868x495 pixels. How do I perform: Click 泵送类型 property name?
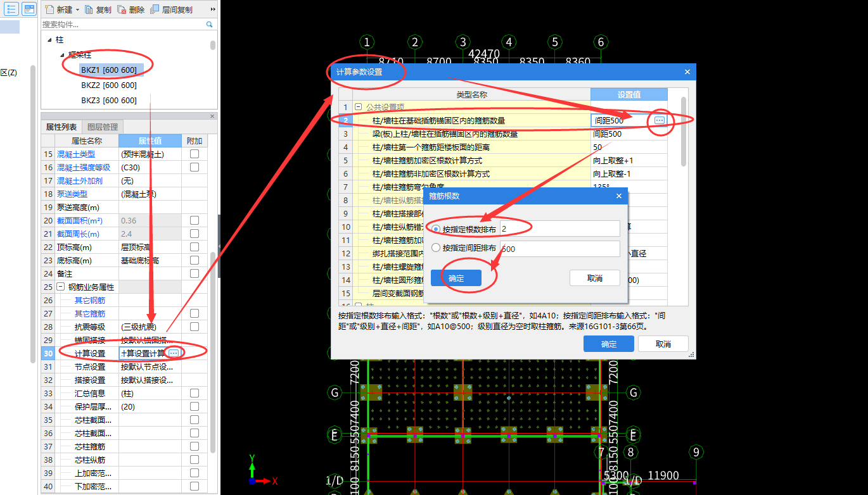(x=72, y=194)
